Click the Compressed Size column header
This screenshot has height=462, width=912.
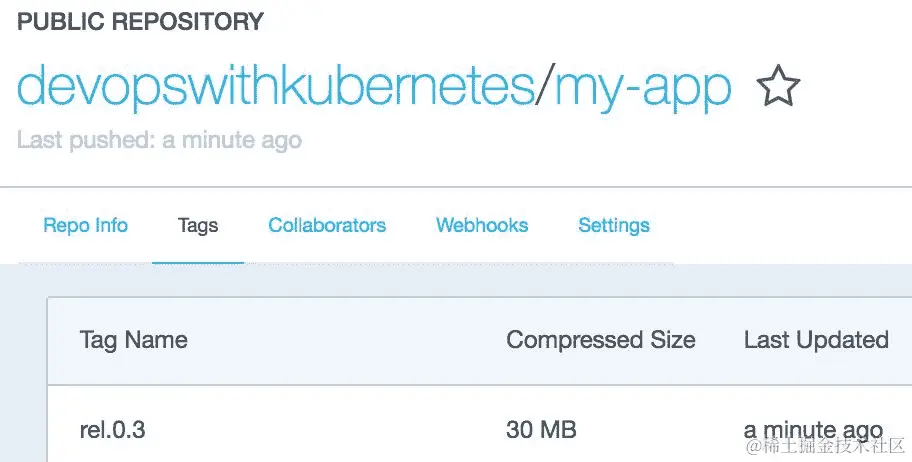(600, 340)
